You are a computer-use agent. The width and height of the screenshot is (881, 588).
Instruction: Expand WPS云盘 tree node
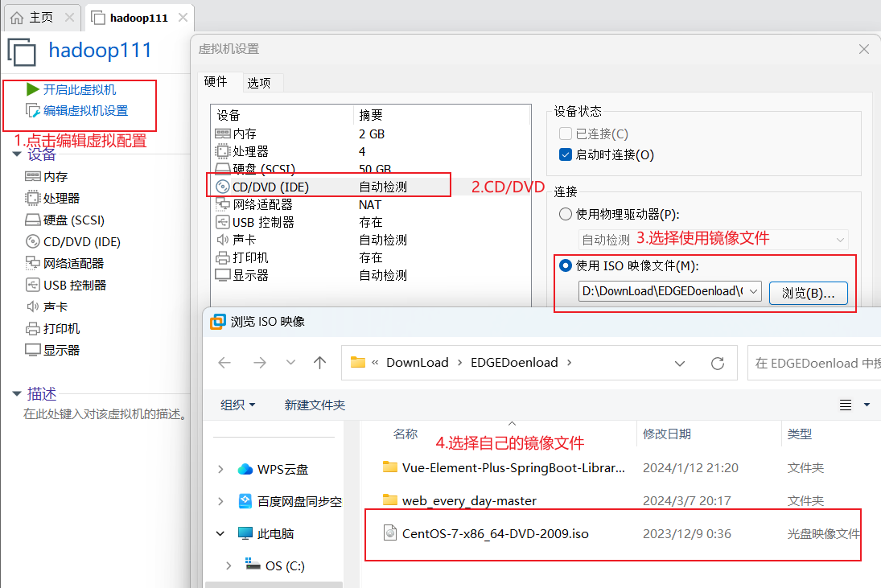pyautogui.click(x=220, y=470)
